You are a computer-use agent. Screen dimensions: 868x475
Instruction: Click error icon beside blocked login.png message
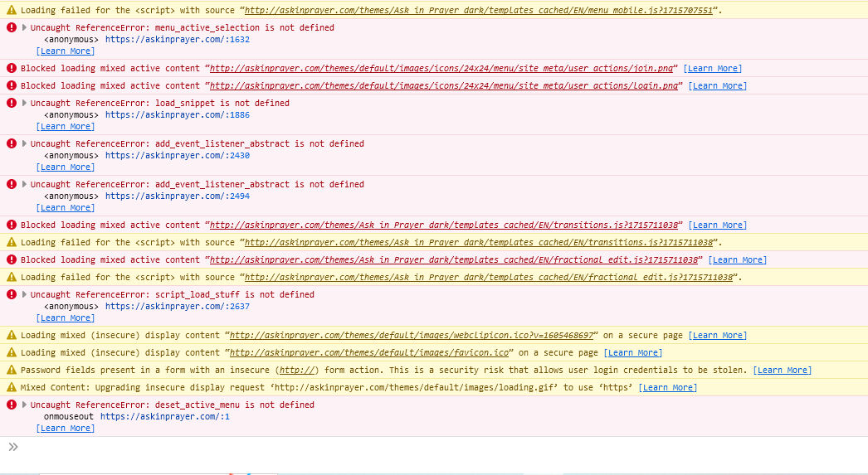click(x=12, y=85)
